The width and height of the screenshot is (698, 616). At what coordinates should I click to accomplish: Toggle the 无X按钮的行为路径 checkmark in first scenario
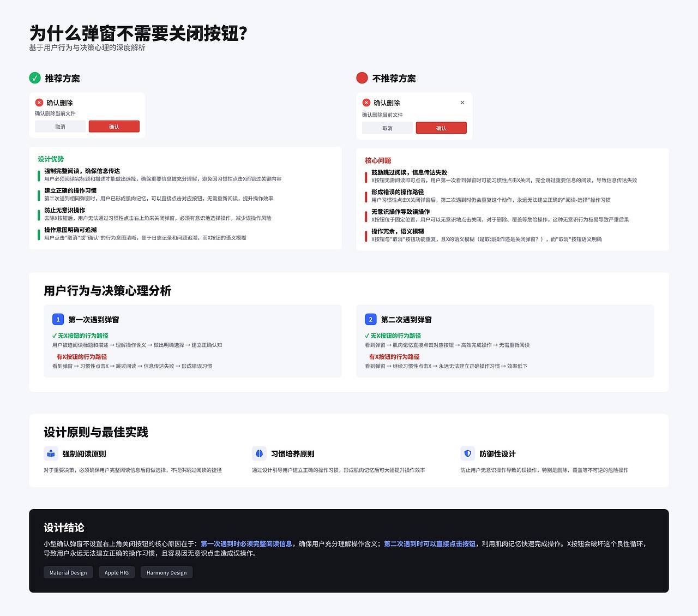[55, 335]
